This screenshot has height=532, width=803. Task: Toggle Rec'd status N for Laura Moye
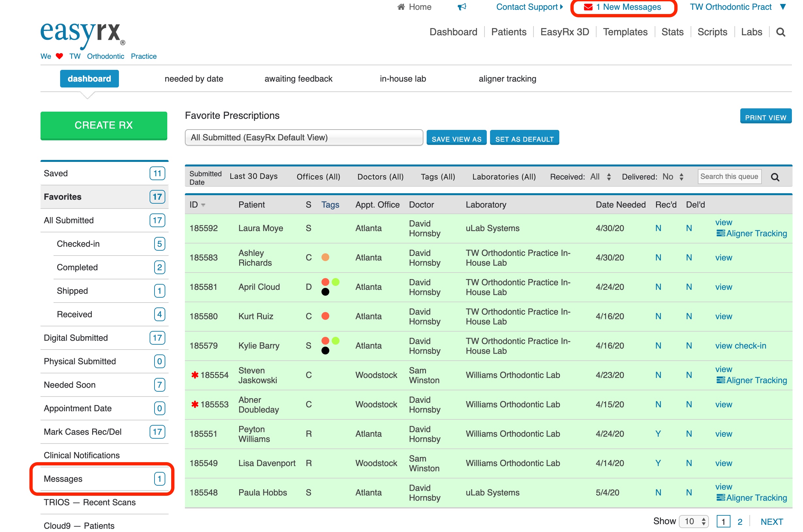coord(658,228)
